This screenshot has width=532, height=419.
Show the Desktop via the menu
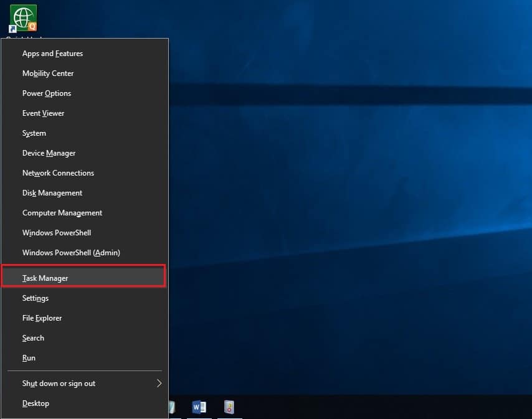point(85,403)
